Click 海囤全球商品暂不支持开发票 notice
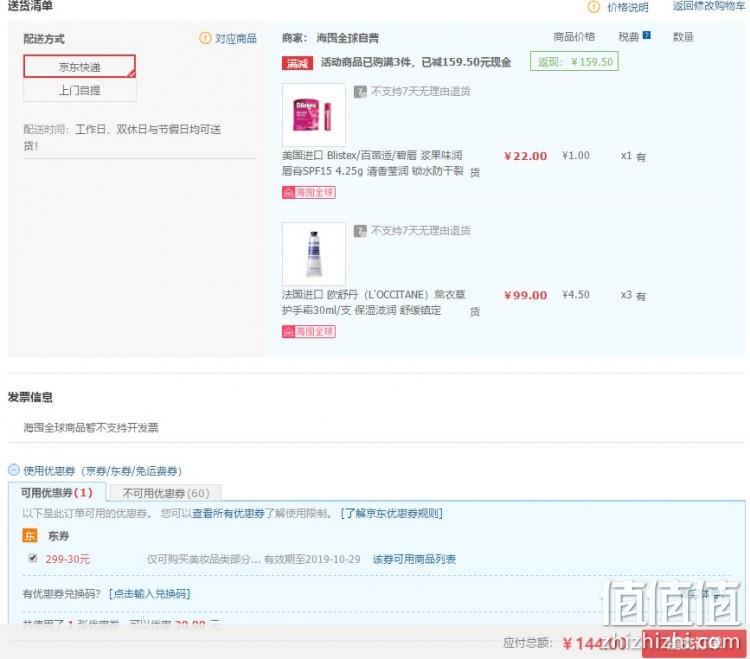Viewport: 750px width, 659px height. tap(91, 428)
